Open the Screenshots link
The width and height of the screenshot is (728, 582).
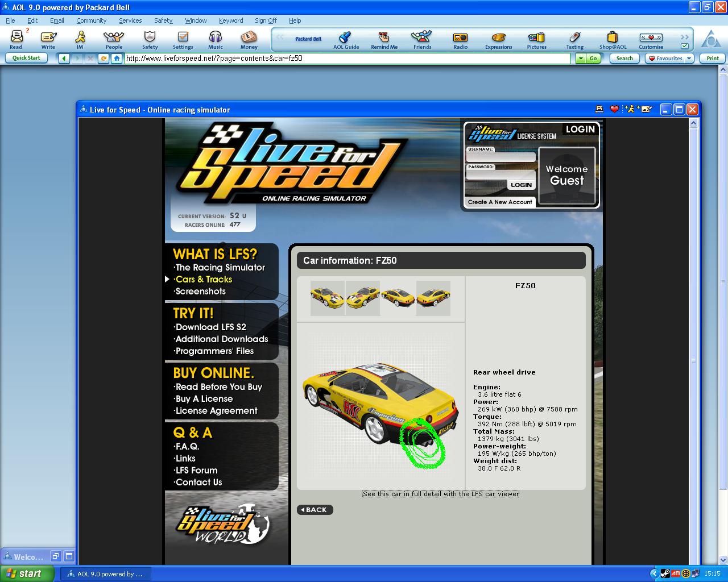[200, 291]
